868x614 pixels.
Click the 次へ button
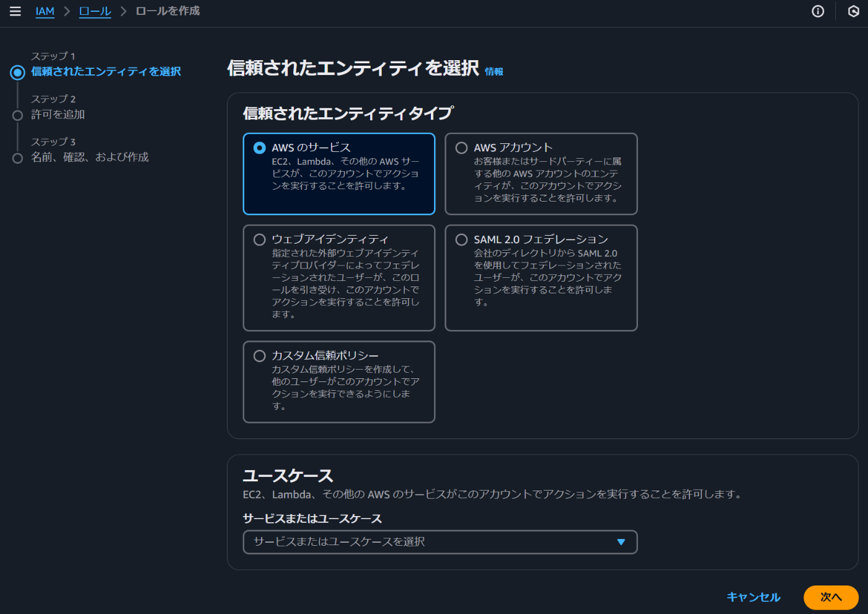831,597
